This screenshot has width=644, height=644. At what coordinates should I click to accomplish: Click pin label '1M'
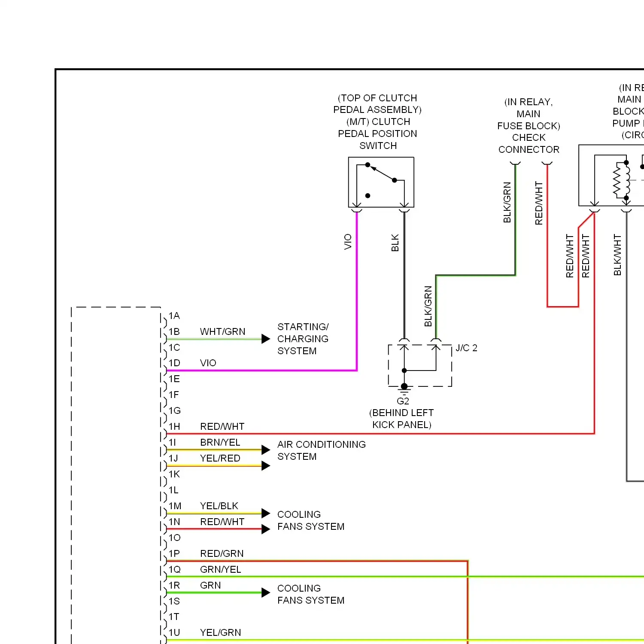[175, 506]
